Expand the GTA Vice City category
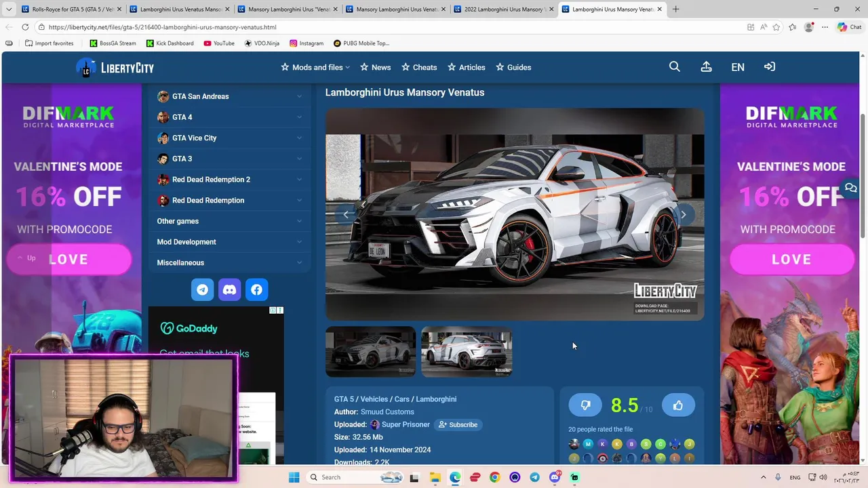This screenshot has height=488, width=868. click(230, 138)
